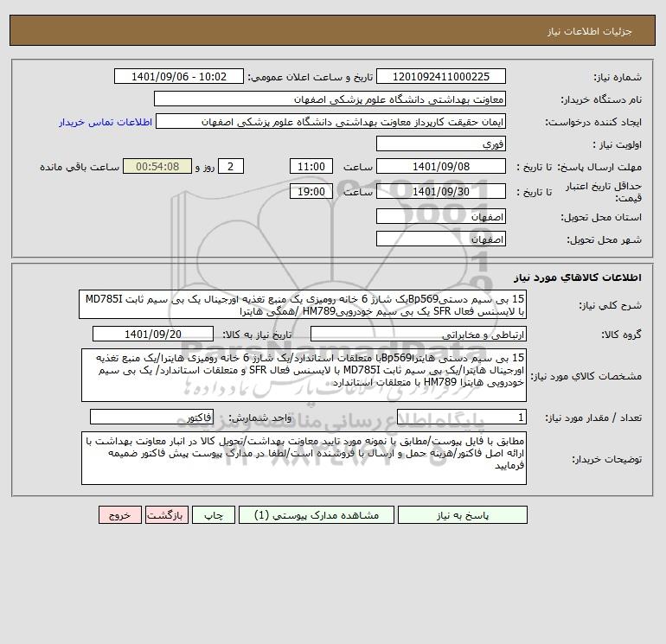Click label 'مشخصات کالاي مورد نیاز:'

point(586,376)
